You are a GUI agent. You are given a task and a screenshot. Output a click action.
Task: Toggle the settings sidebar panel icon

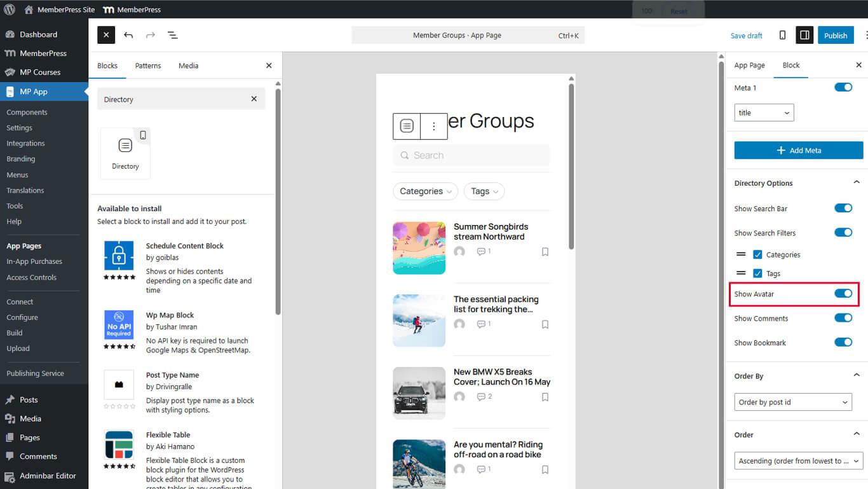(x=804, y=35)
